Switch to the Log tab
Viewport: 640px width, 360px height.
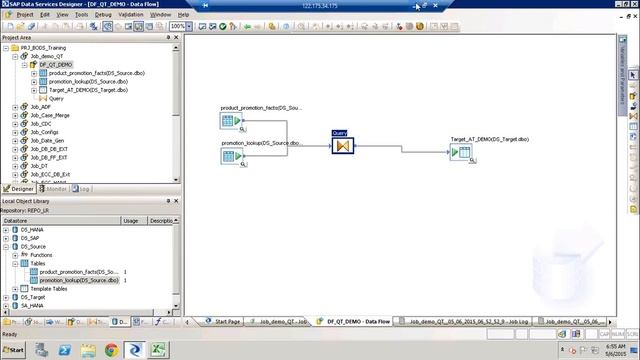pyautogui.click(x=81, y=189)
